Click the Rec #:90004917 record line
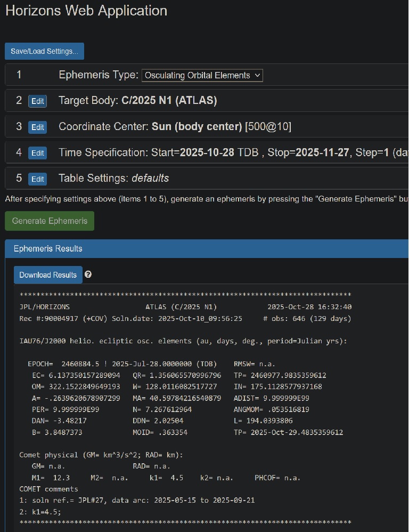This screenshot has width=409, height=532. 131,319
